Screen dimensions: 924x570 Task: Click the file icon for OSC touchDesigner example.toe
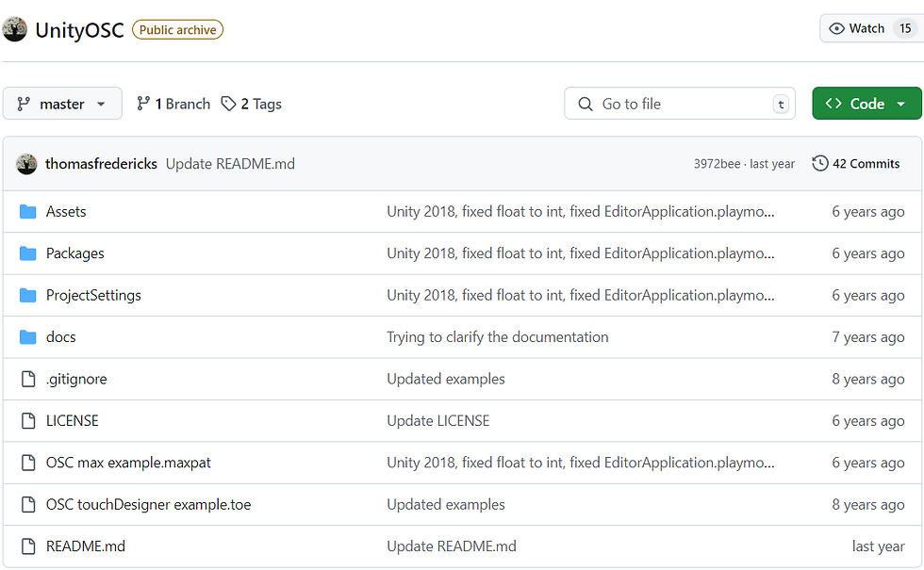click(x=27, y=504)
